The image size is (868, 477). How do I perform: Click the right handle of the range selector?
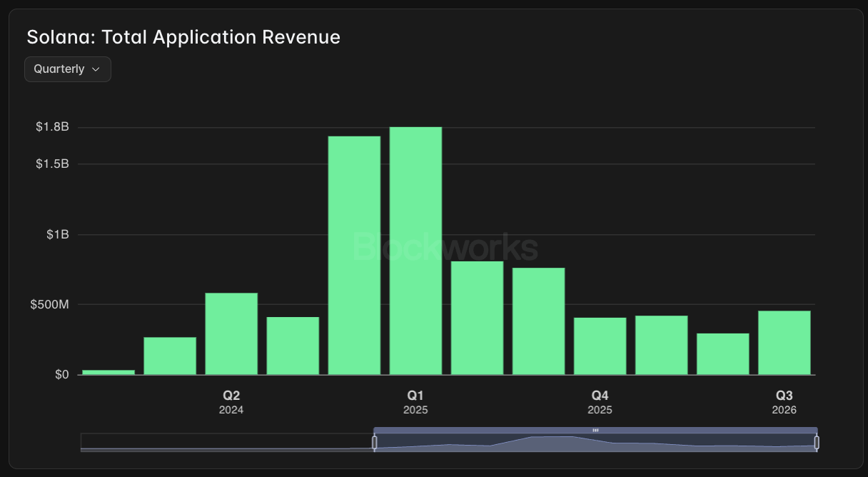817,443
